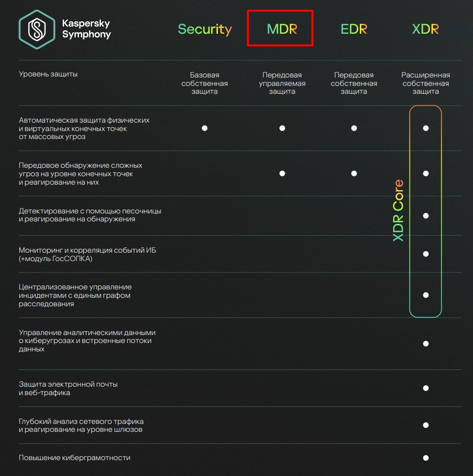
Task: Click 'Передовая управляемая защита' under MDR
Action: (x=282, y=83)
